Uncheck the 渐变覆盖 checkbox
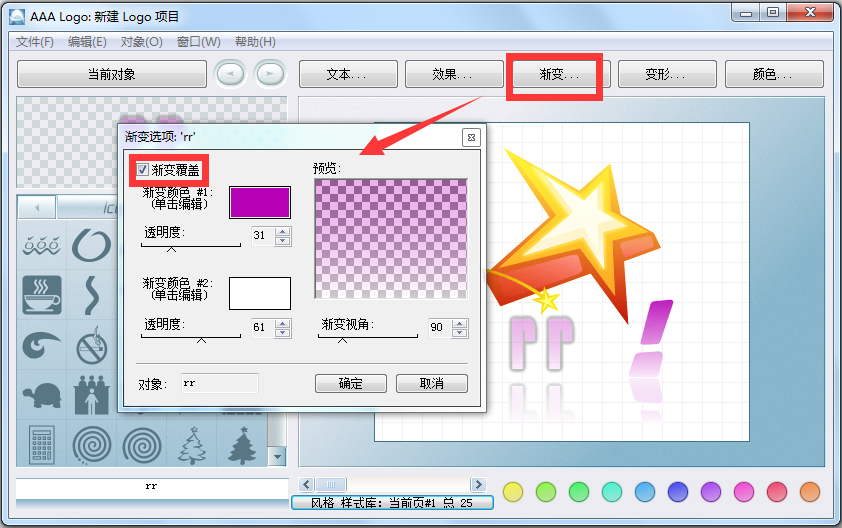Image resolution: width=842 pixels, height=528 pixels. [x=143, y=171]
